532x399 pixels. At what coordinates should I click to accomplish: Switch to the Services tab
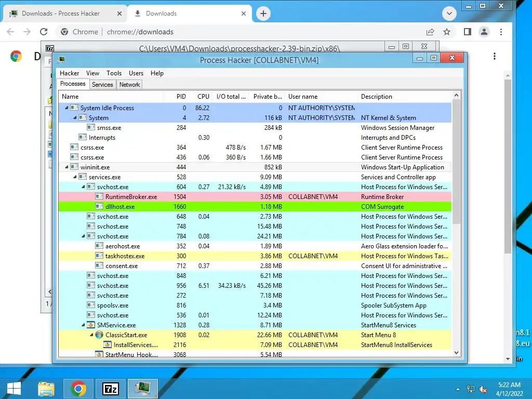click(x=102, y=85)
